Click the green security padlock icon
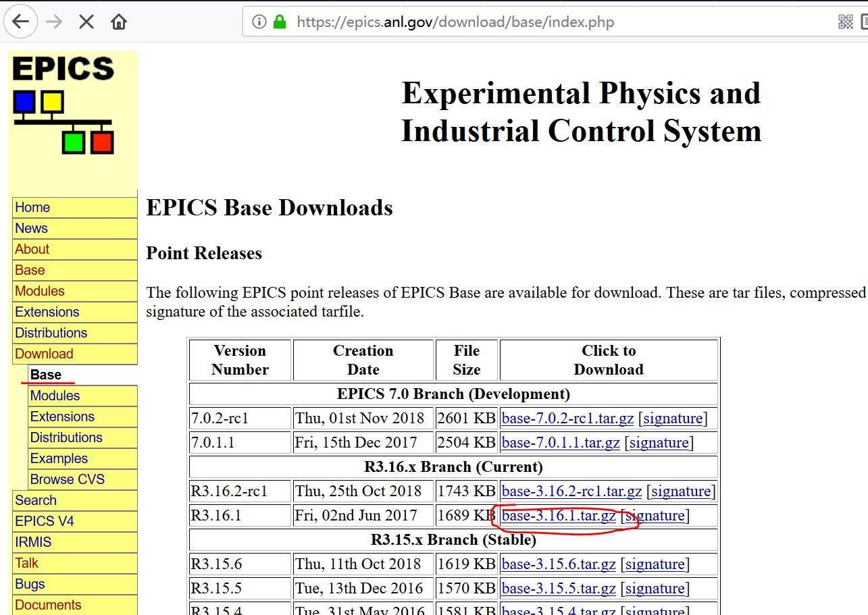This screenshot has width=868, height=615. click(x=279, y=21)
